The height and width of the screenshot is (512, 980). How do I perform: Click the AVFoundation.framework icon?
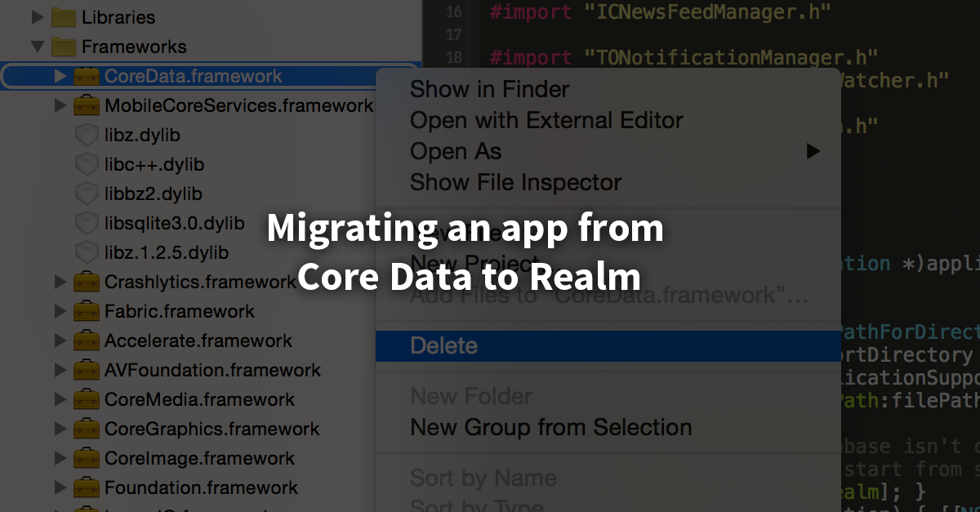click(x=85, y=370)
